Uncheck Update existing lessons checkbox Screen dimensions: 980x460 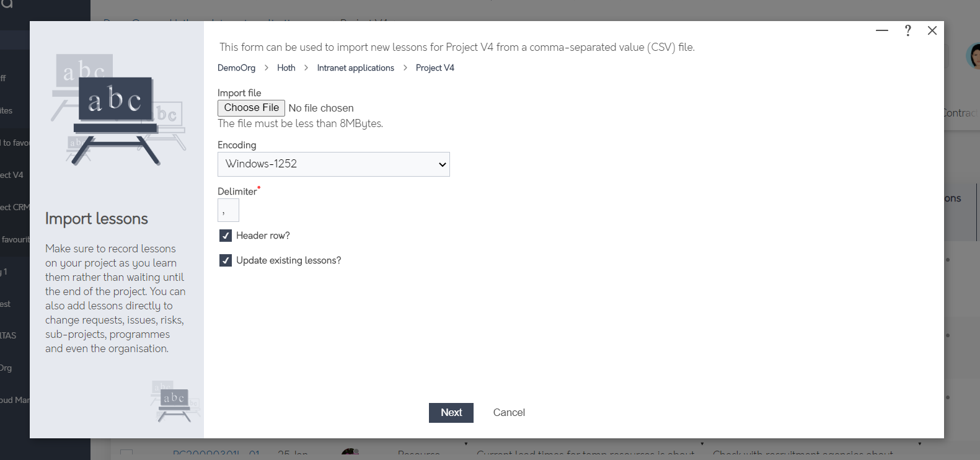click(x=226, y=260)
